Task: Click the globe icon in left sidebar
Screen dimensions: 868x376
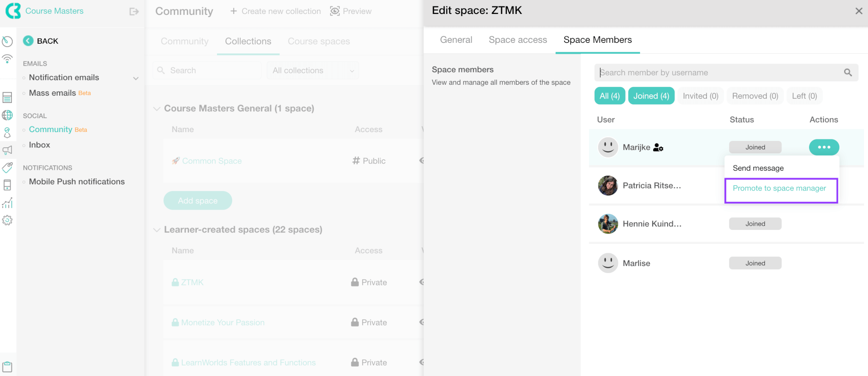Action: tap(7, 115)
